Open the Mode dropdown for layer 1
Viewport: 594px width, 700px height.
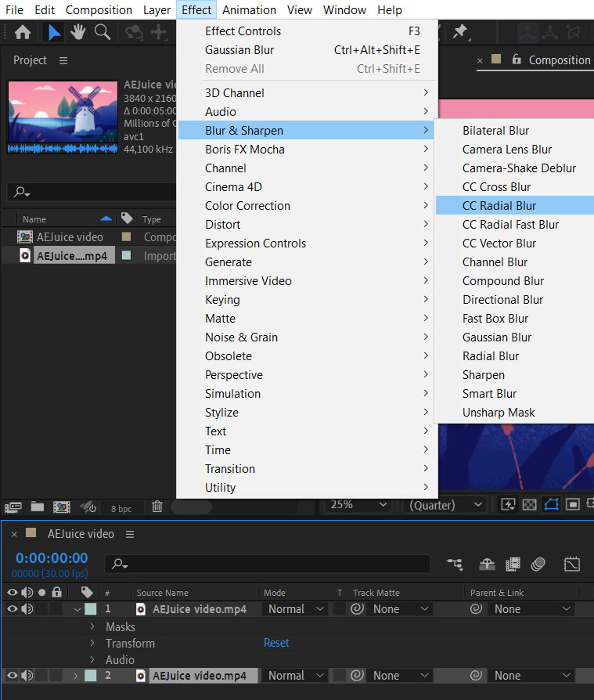point(296,609)
